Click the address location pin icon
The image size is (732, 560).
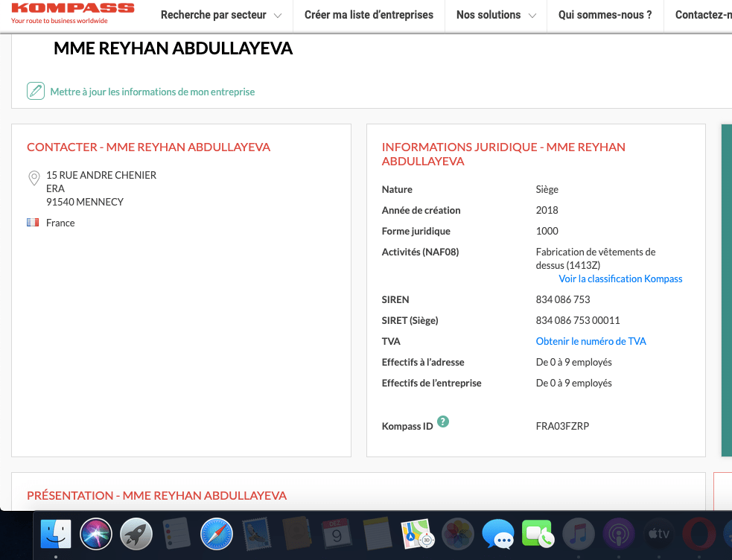point(34,179)
